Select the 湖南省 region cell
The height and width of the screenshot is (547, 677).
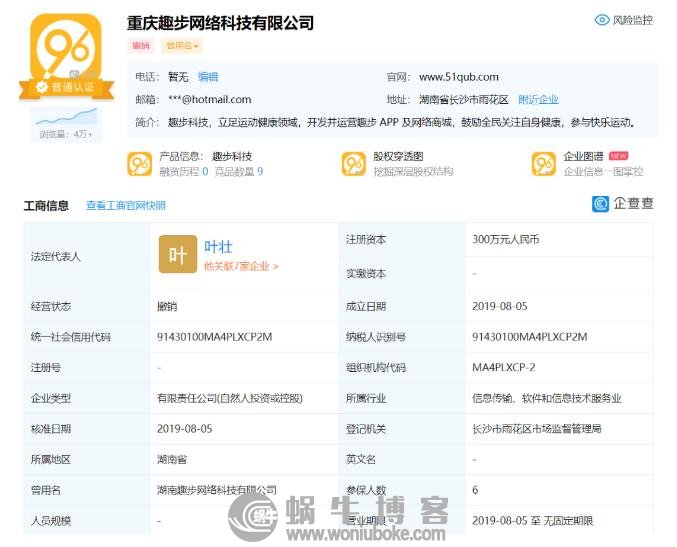172,460
